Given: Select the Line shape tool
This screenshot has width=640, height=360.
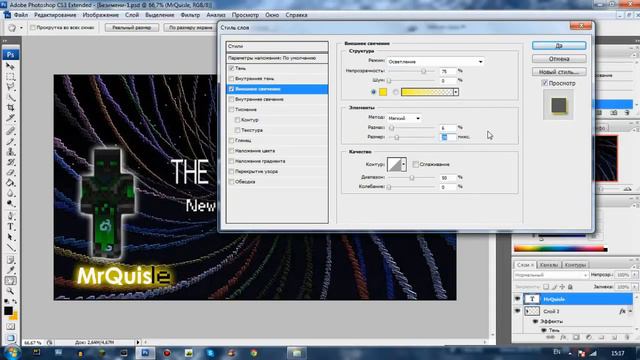Looking at the screenshot, I should [x=10, y=247].
